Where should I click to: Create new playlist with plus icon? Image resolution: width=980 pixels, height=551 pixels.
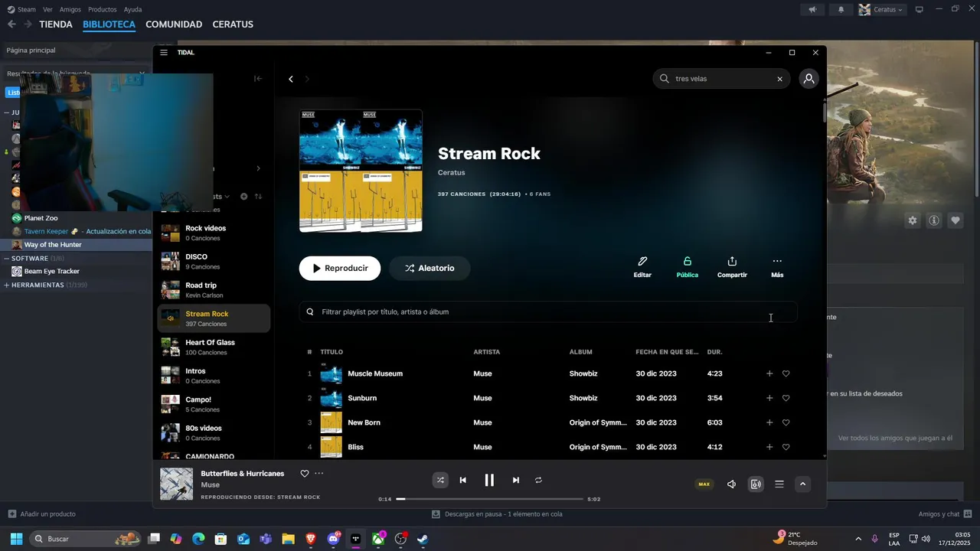pos(243,197)
